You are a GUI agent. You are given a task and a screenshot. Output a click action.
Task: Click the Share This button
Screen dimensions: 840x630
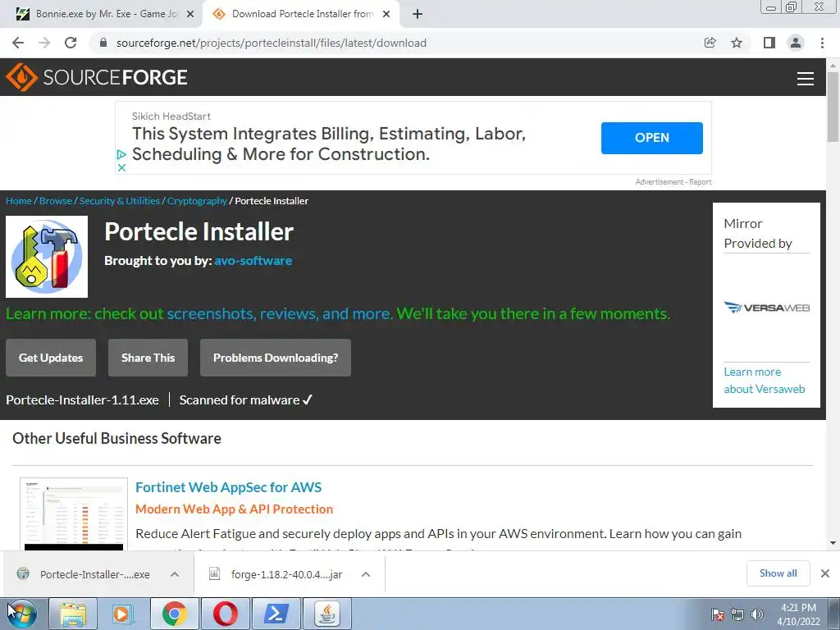pos(148,358)
